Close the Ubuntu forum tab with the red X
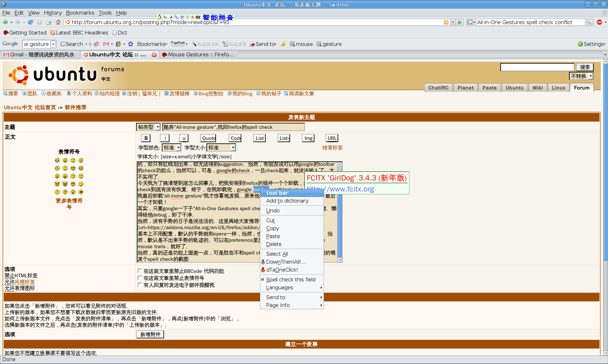This screenshot has height=364, width=608. (154, 55)
